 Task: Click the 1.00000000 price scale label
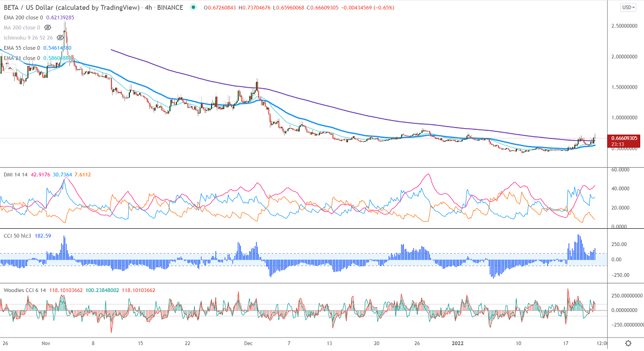[625, 118]
